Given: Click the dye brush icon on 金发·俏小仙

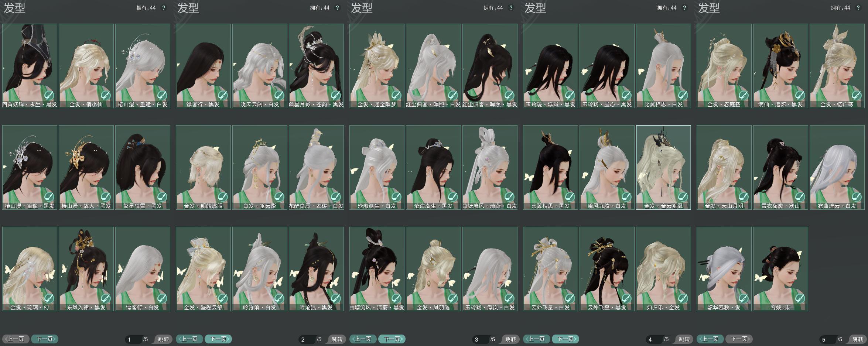Looking at the screenshot, I should point(105,96).
